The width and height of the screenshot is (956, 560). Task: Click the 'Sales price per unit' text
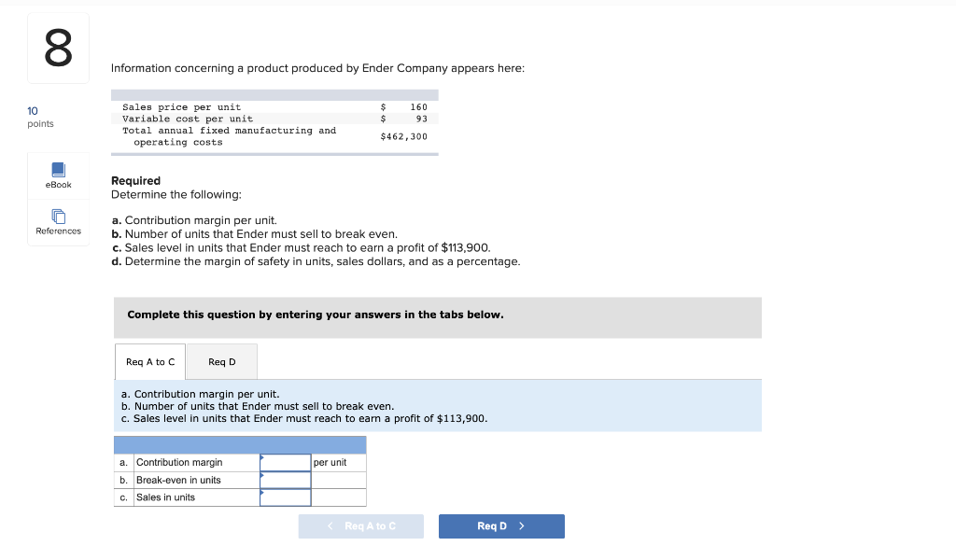(182, 107)
